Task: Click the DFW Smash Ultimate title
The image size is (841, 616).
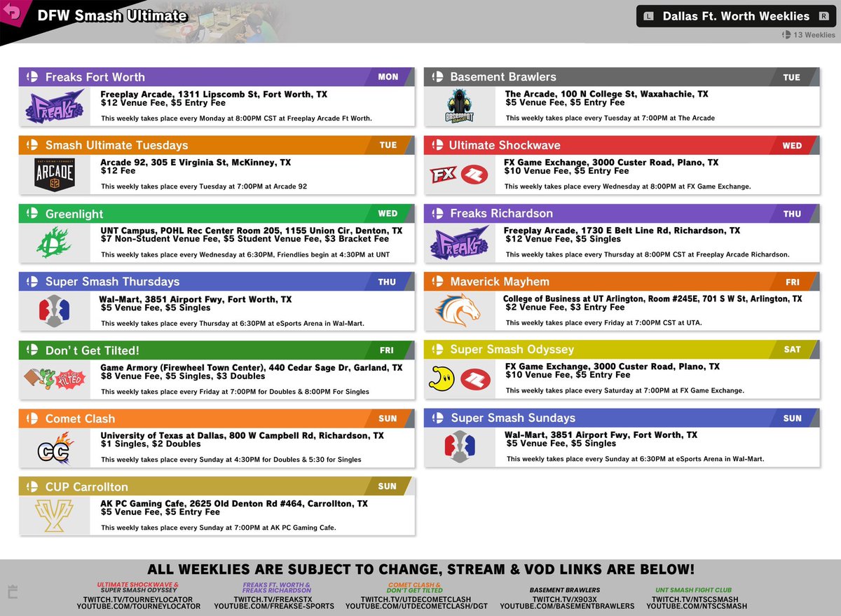Action: click(x=112, y=15)
